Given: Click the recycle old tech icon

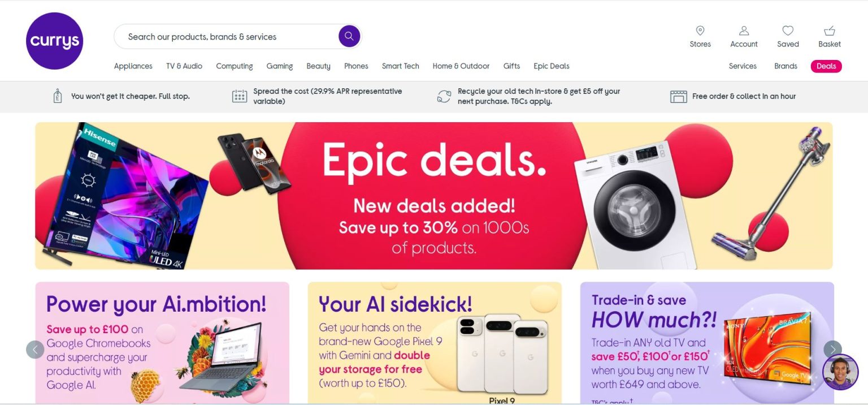Looking at the screenshot, I should click(444, 96).
